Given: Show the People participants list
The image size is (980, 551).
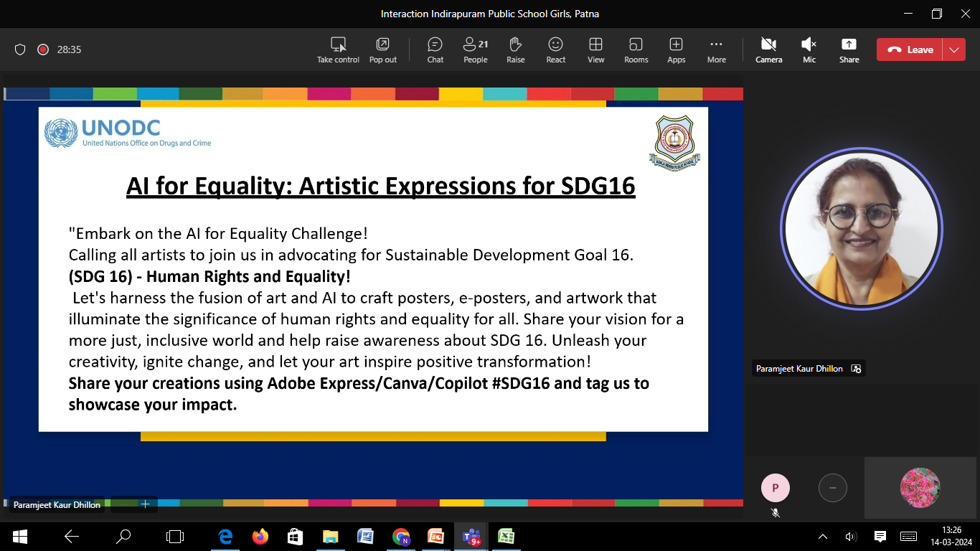Looking at the screenshot, I should coord(475,50).
